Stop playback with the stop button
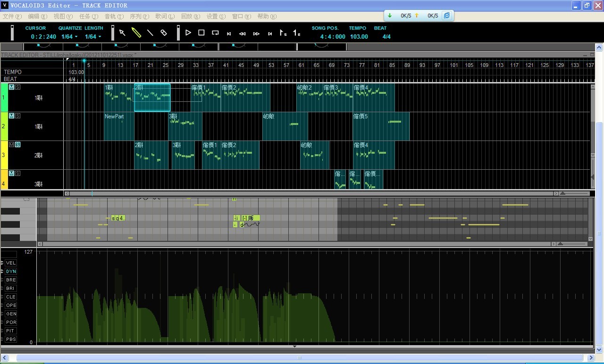This screenshot has width=604, height=364. pos(201,33)
